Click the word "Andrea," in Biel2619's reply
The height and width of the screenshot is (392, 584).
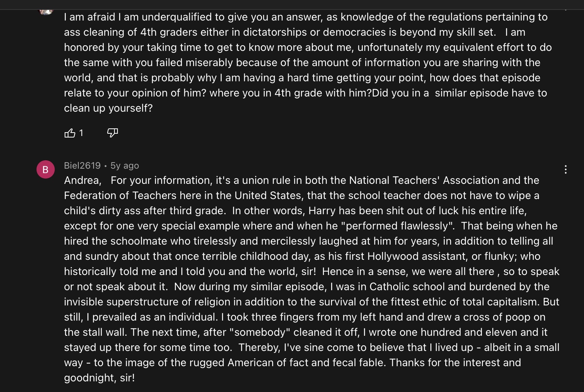83,180
